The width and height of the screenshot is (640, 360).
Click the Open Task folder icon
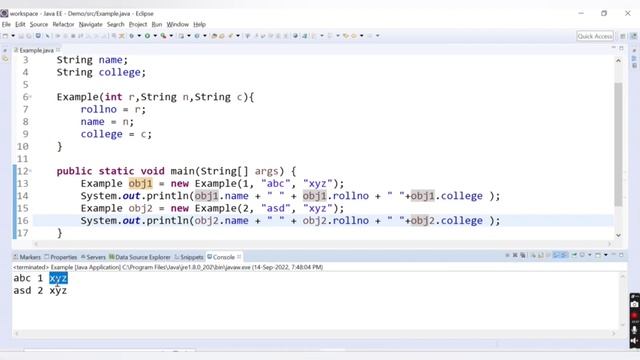tap(222, 36)
